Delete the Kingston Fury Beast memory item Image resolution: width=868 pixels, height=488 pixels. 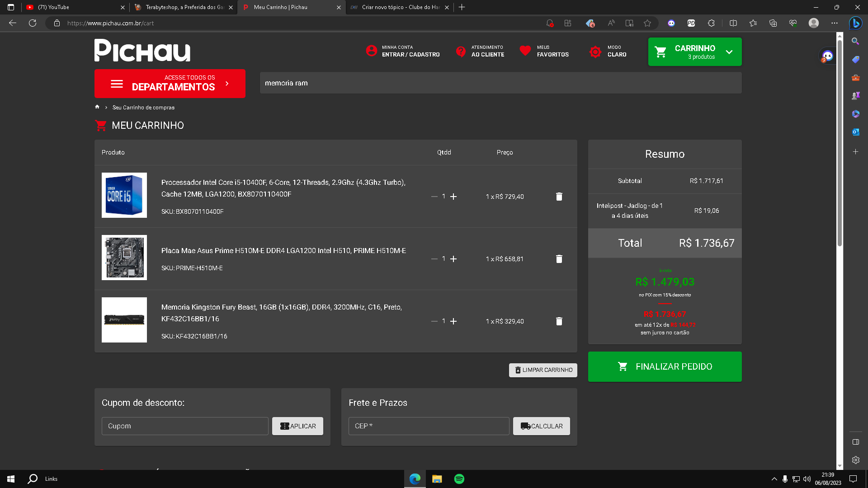point(559,321)
